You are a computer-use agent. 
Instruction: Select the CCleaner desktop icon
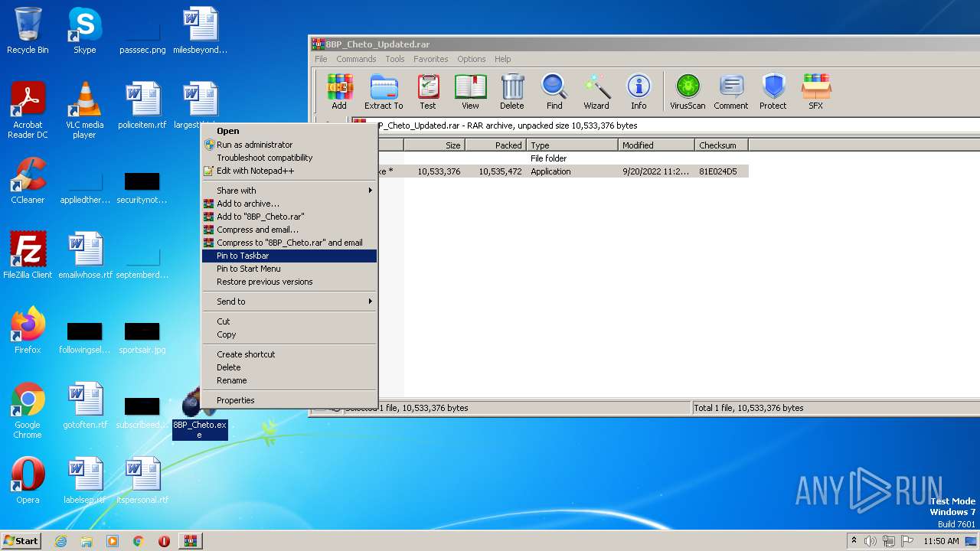(x=28, y=181)
